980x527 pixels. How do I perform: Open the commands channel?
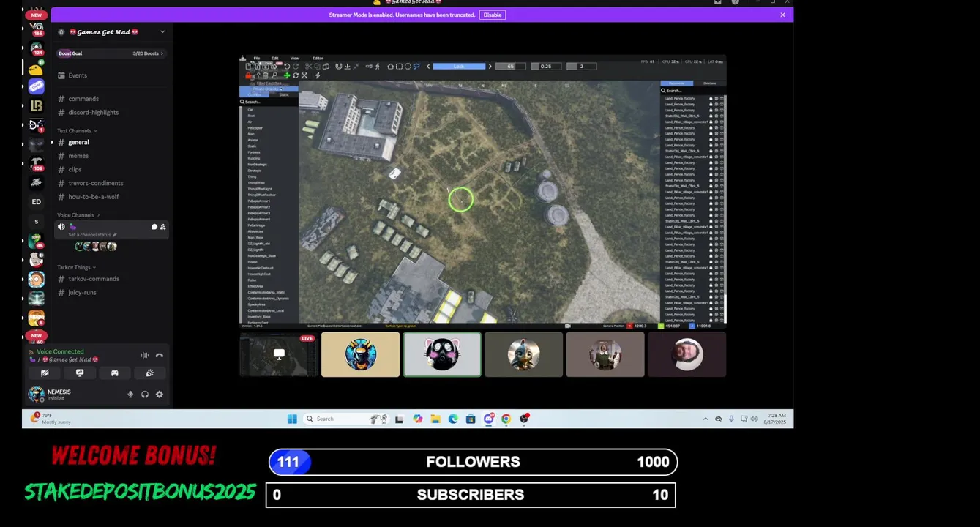click(83, 99)
